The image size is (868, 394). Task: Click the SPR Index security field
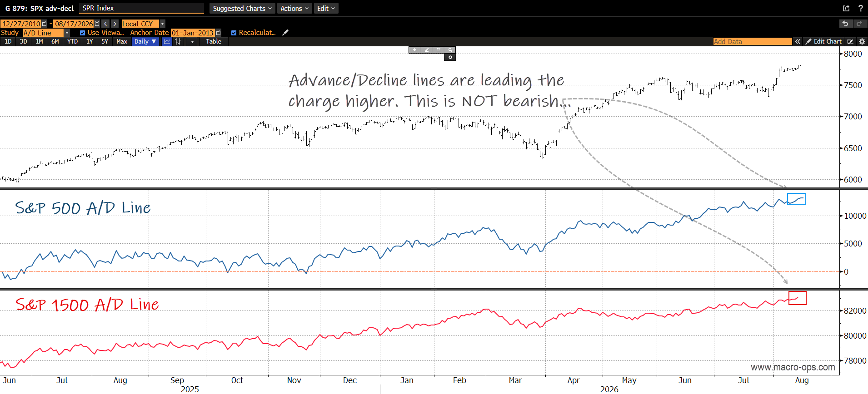(x=141, y=8)
